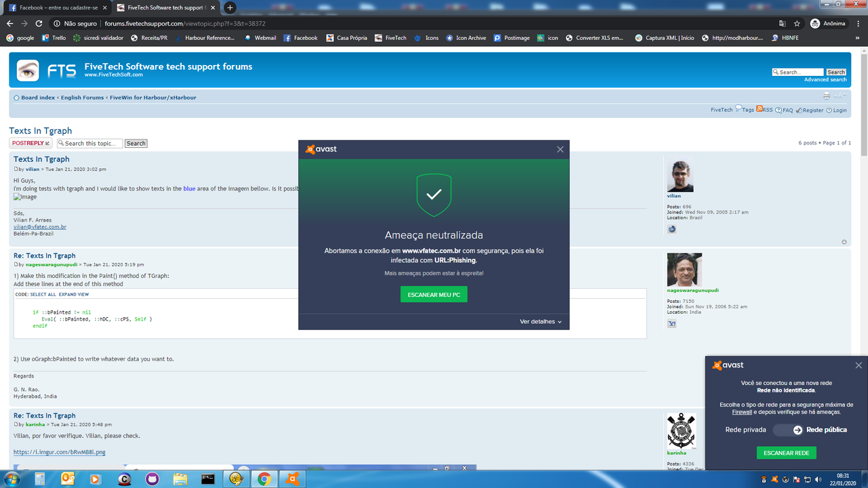Click SELECT ALL above the code block

pos(43,295)
